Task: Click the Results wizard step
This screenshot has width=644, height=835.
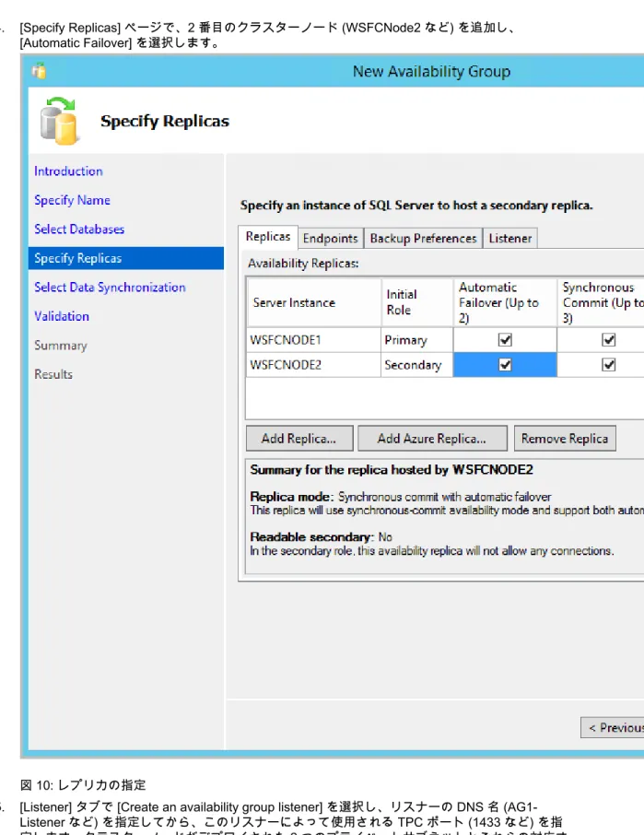Action: pyautogui.click(x=53, y=374)
